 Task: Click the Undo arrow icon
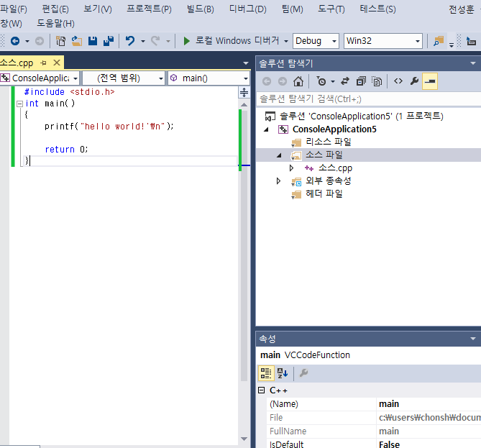point(129,41)
